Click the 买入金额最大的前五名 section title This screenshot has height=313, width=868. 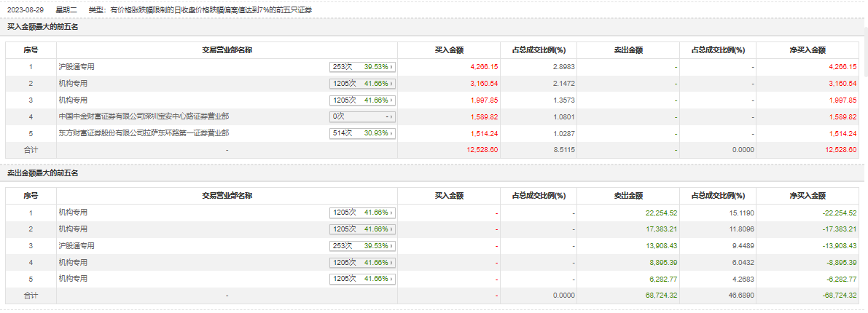click(x=42, y=27)
